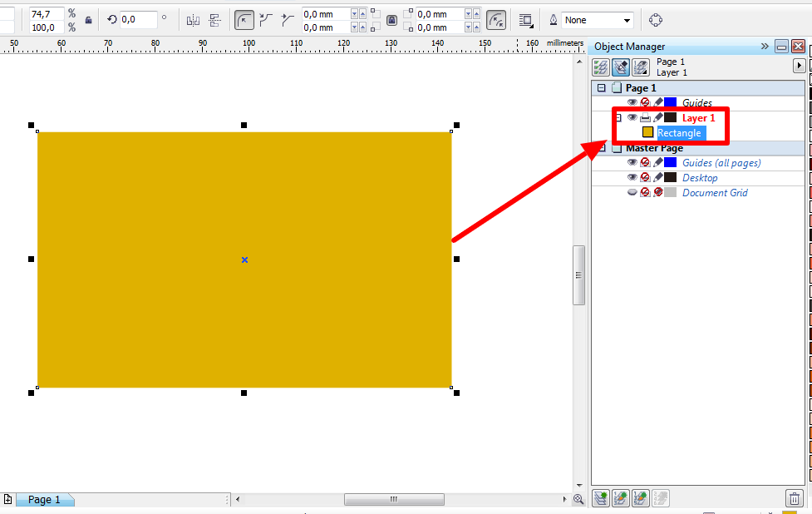Toggle printing for the Guides layer

645,102
